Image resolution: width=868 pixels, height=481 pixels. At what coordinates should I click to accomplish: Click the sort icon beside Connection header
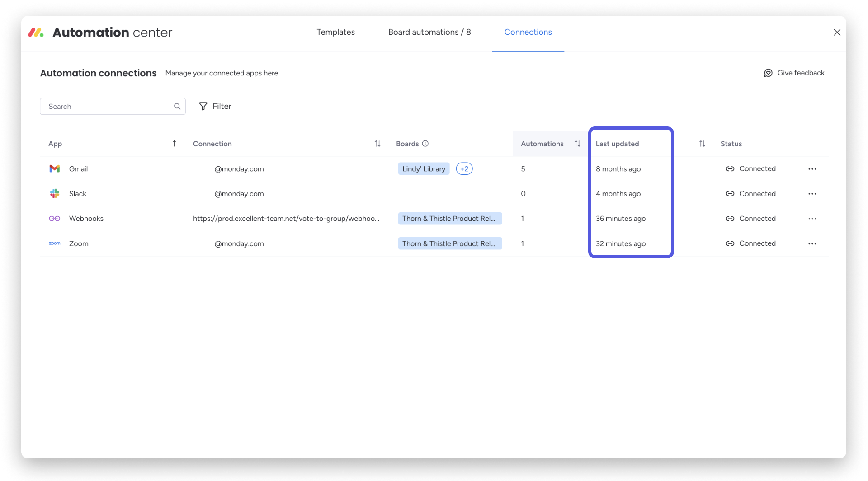[378, 144]
